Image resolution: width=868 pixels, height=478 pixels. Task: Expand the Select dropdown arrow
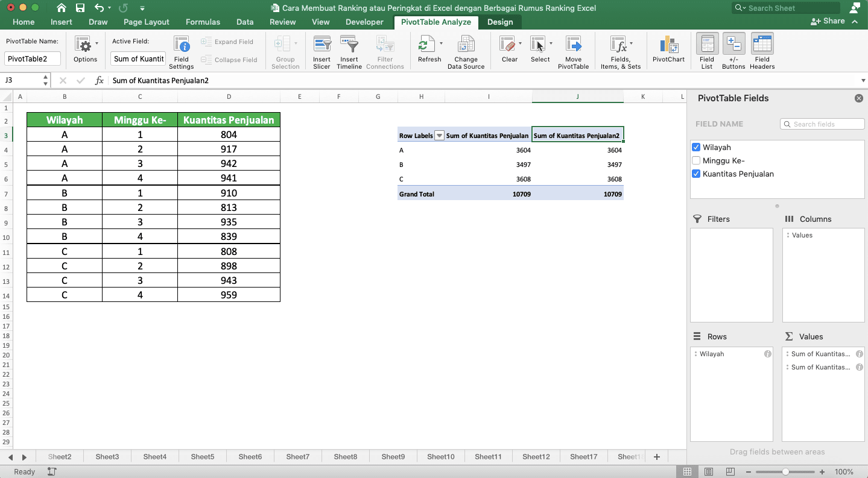click(x=551, y=43)
